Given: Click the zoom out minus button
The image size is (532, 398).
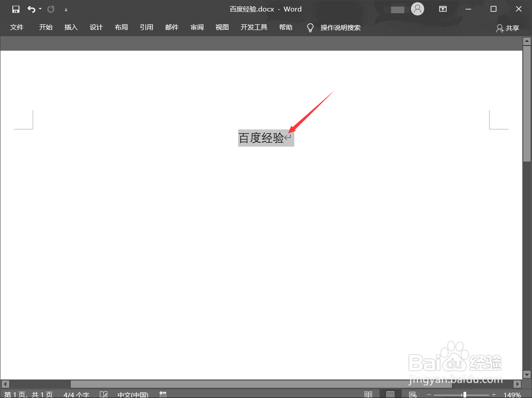Looking at the screenshot, I should [x=429, y=394].
